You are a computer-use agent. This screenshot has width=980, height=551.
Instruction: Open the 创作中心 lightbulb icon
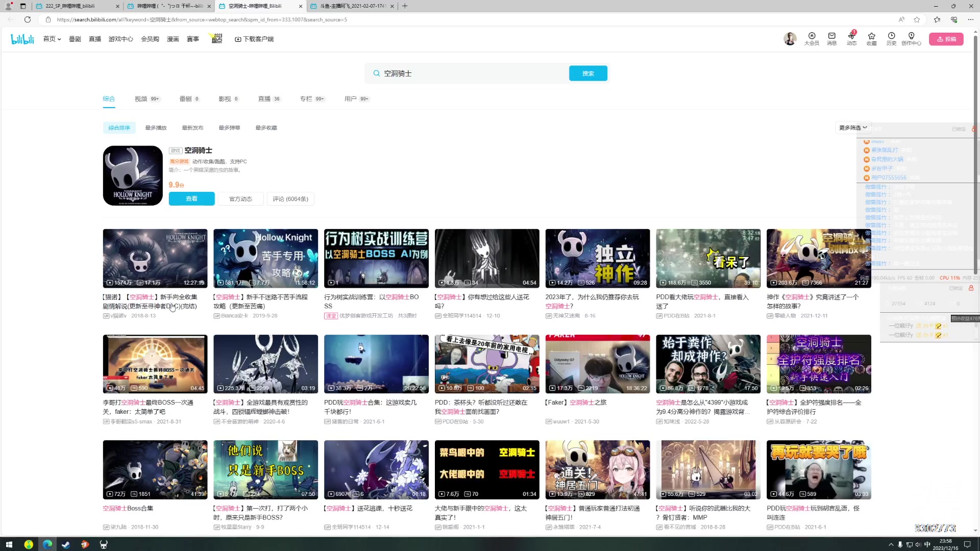tap(911, 39)
